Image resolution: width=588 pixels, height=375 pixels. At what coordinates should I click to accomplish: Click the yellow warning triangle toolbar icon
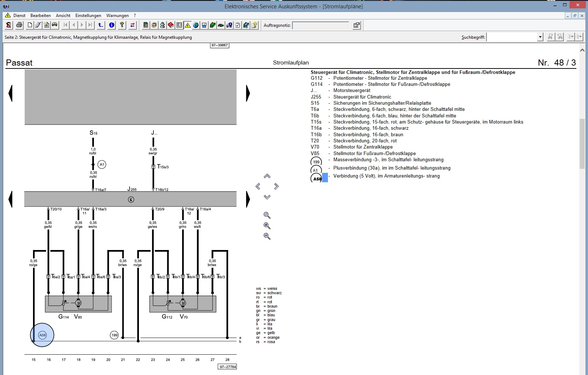tap(188, 25)
